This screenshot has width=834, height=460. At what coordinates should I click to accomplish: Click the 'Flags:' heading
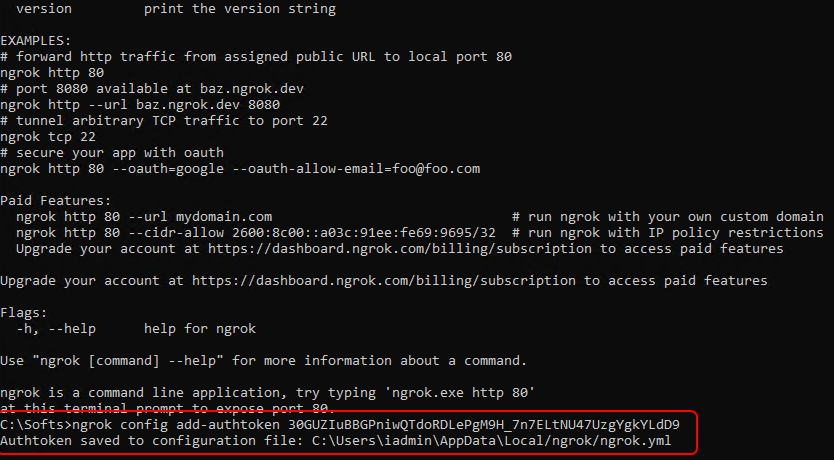pos(24,312)
